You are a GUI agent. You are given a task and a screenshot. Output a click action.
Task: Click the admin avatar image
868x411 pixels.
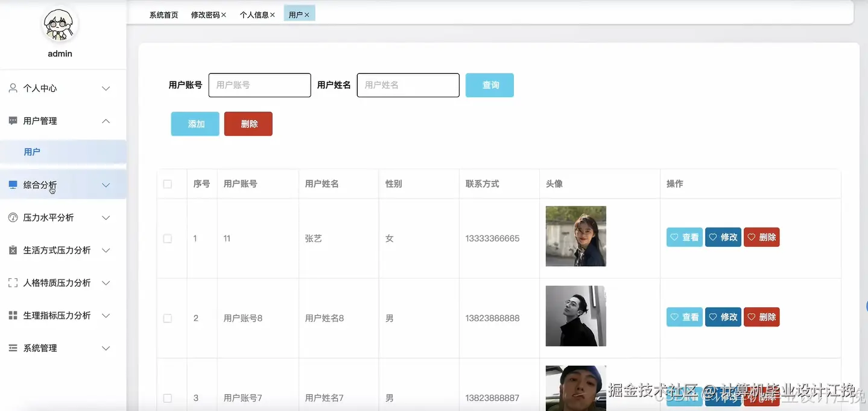[60, 25]
